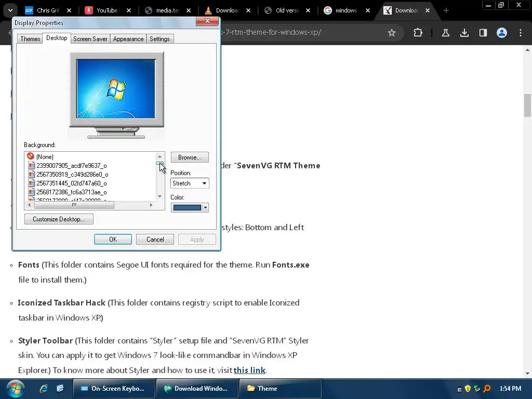
Task: Open the Chrome extensions puzzle icon
Action: click(x=418, y=33)
